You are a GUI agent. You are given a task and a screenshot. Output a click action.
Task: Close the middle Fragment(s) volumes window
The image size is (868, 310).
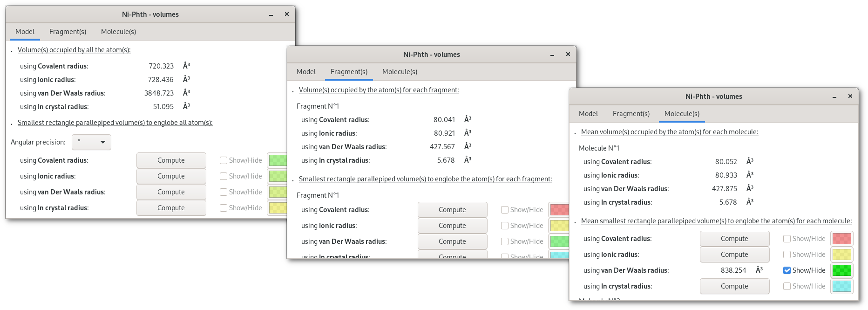pyautogui.click(x=568, y=55)
